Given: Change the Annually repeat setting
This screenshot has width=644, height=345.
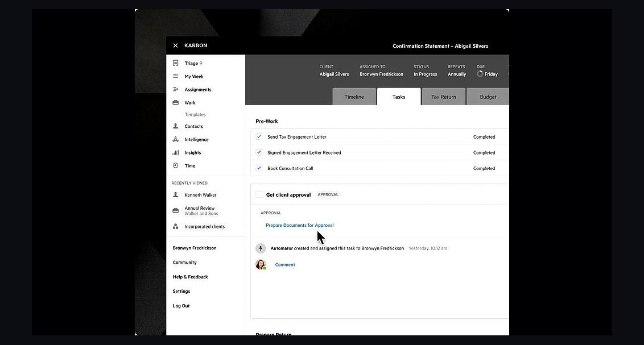Looking at the screenshot, I should pyautogui.click(x=457, y=74).
